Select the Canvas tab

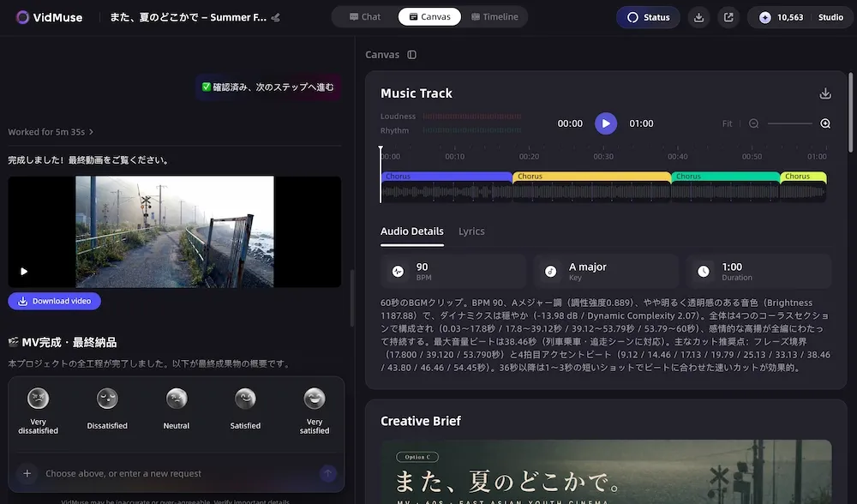tap(429, 17)
